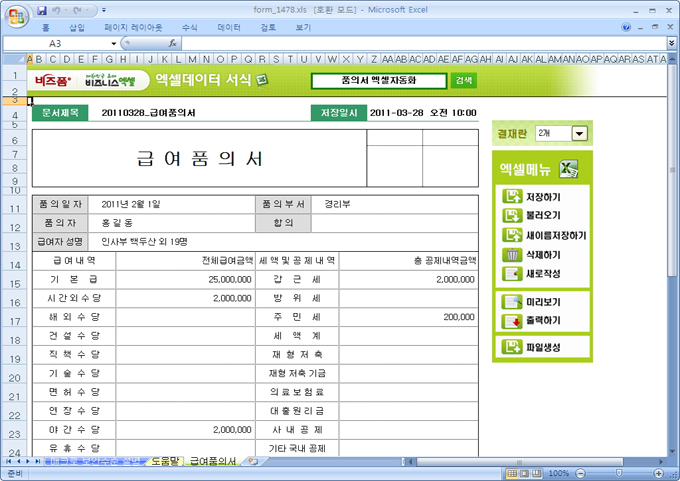680x481 pixels.
Task: Click the 홍 길 동 name cell
Action: (x=171, y=223)
